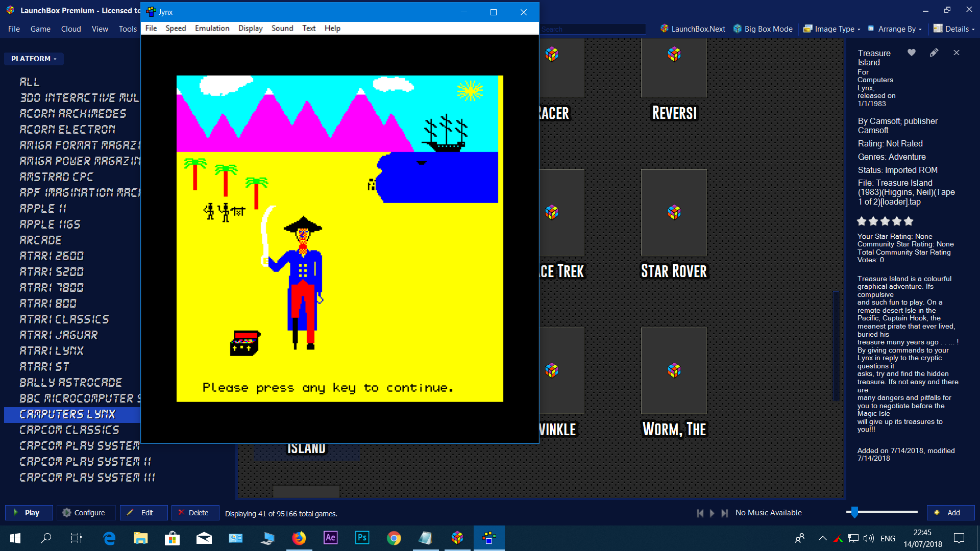980x551 pixels.
Task: Open Google Chrome from the taskbar
Action: pos(394,538)
